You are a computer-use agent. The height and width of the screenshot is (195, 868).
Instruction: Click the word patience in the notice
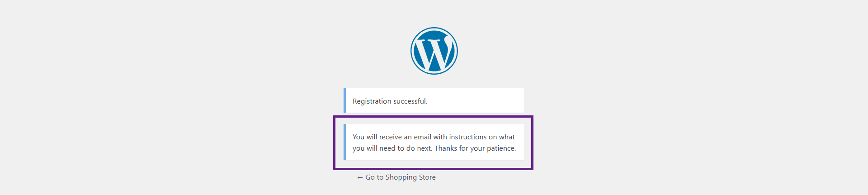501,148
